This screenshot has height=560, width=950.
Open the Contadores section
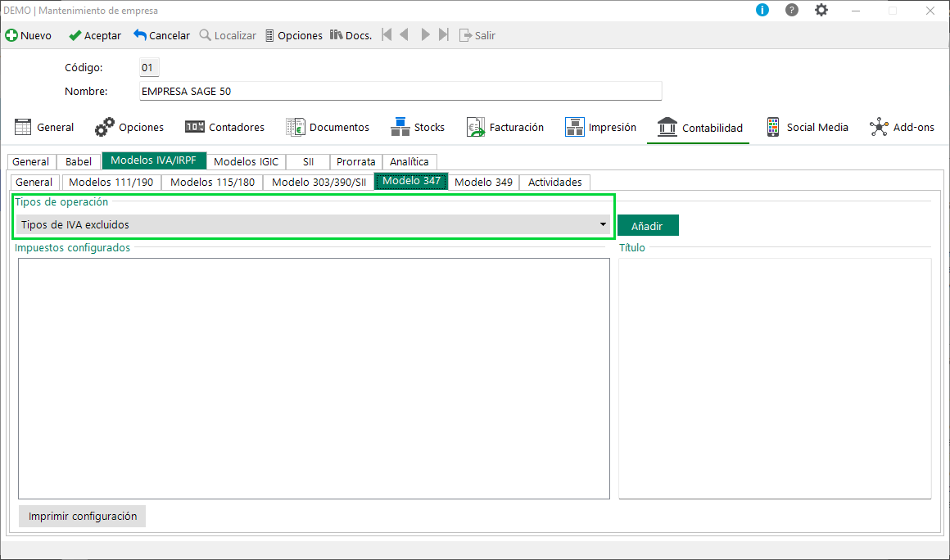tap(224, 127)
